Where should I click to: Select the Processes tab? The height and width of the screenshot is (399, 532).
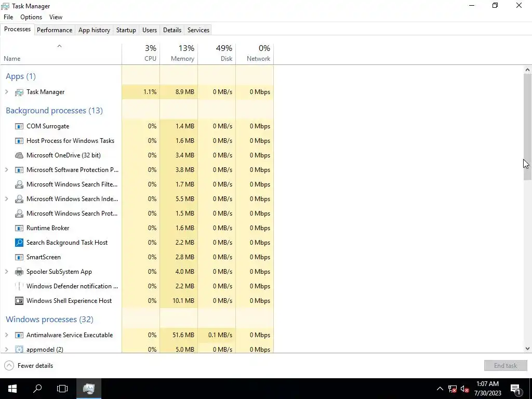click(x=17, y=29)
